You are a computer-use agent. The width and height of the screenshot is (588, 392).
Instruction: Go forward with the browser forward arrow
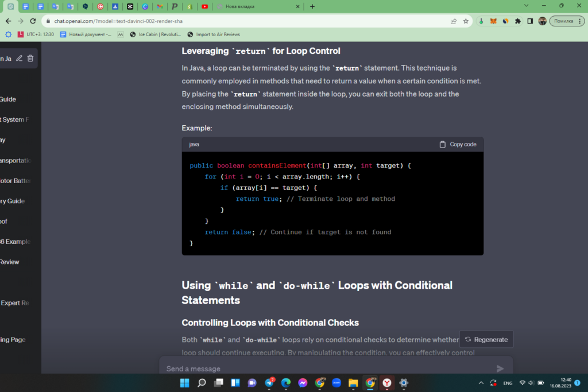tap(21, 21)
